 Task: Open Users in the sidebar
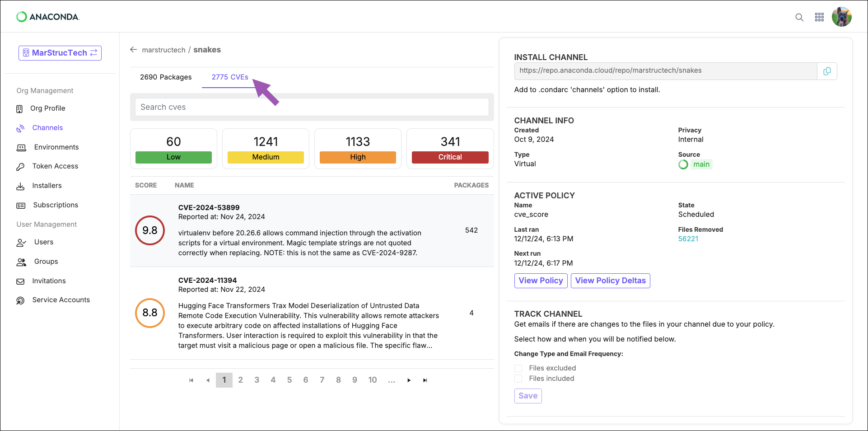click(x=44, y=242)
